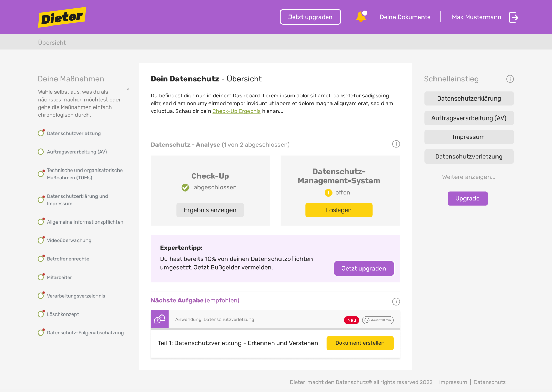This screenshot has height=392, width=552.
Task: Open the Schnelleinstieg info icon
Action: click(510, 79)
